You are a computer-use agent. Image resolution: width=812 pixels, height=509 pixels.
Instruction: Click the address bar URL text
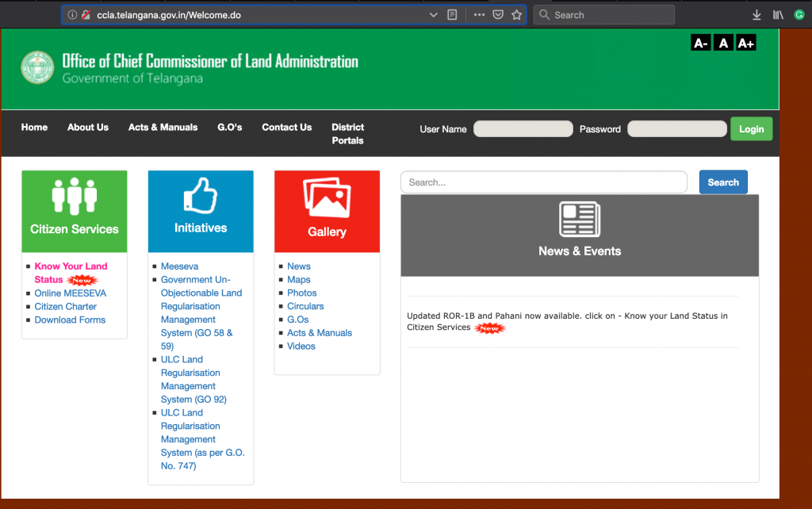pyautogui.click(x=169, y=15)
